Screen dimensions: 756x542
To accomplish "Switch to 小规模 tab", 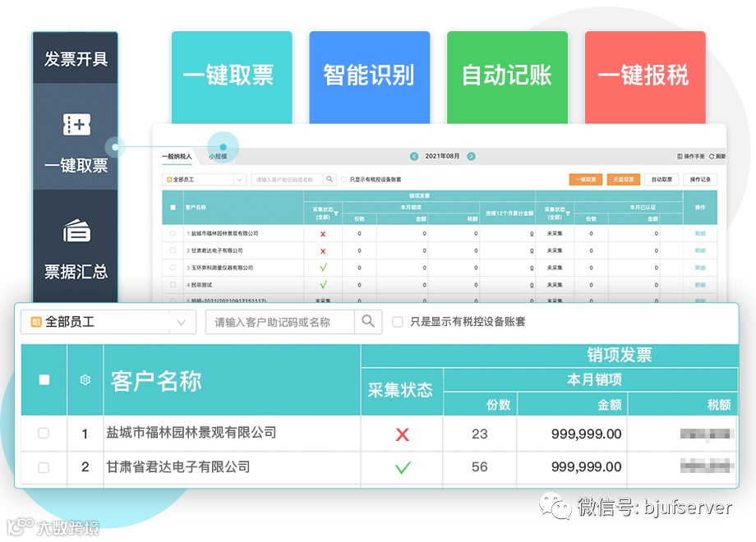I will pyautogui.click(x=218, y=156).
